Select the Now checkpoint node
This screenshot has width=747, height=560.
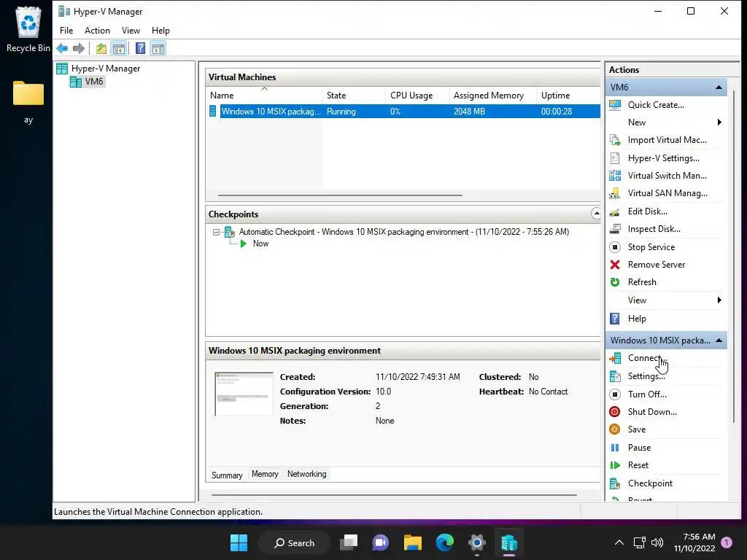(x=260, y=244)
